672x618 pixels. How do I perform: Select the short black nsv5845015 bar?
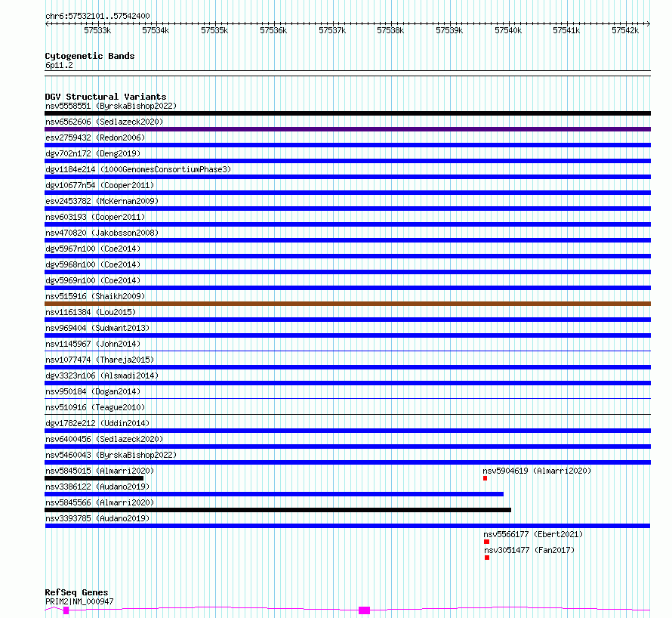tap(94, 478)
